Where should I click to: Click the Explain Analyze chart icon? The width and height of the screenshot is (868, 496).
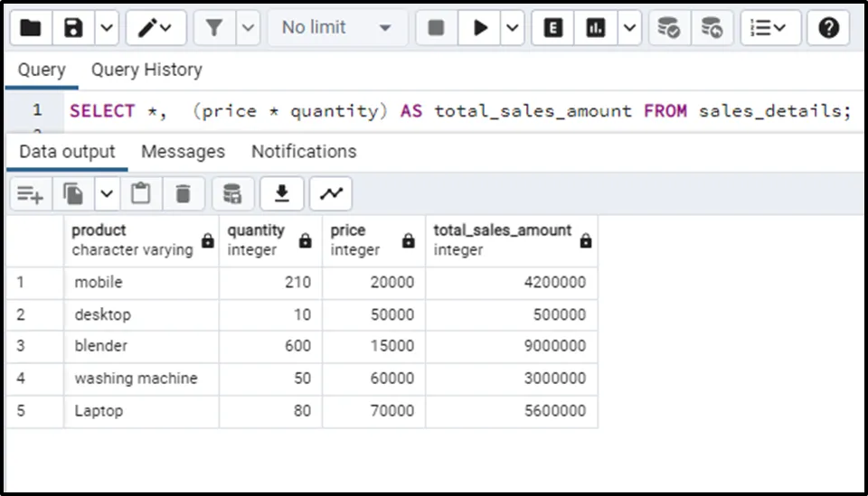[596, 28]
